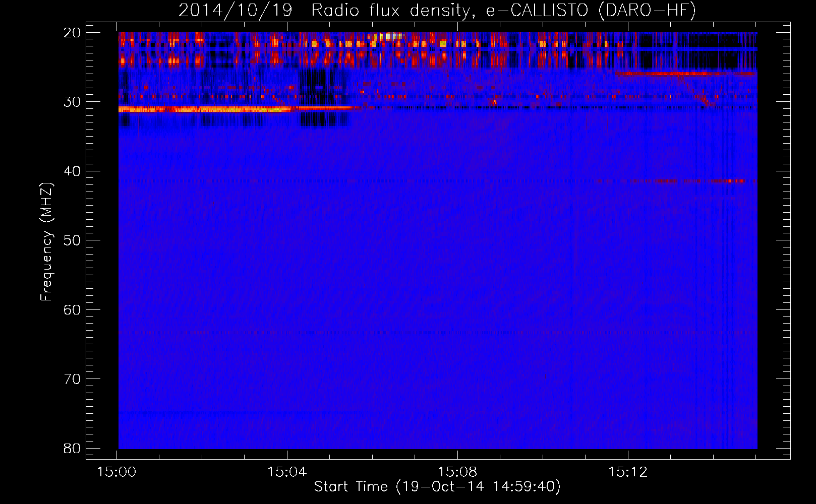Click the 20 tick label on the frequency axis

click(x=72, y=33)
